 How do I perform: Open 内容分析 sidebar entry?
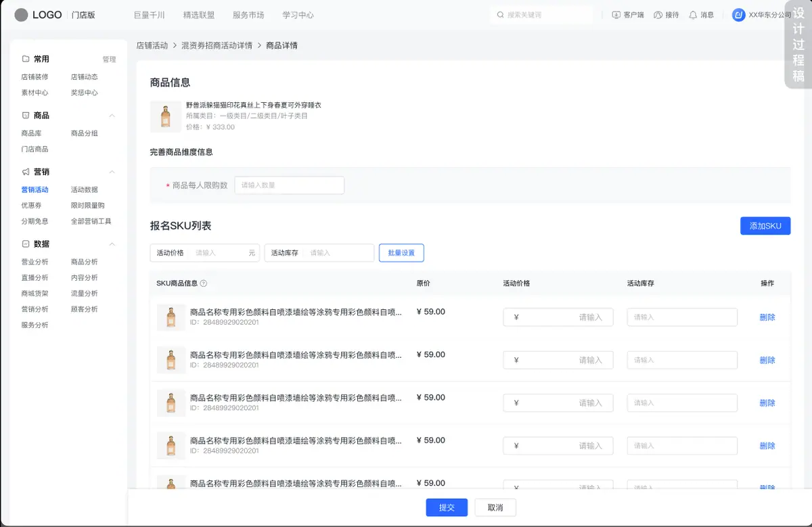pos(85,277)
